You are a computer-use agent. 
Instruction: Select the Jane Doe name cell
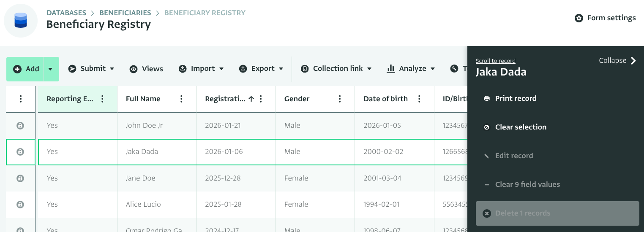(x=141, y=178)
